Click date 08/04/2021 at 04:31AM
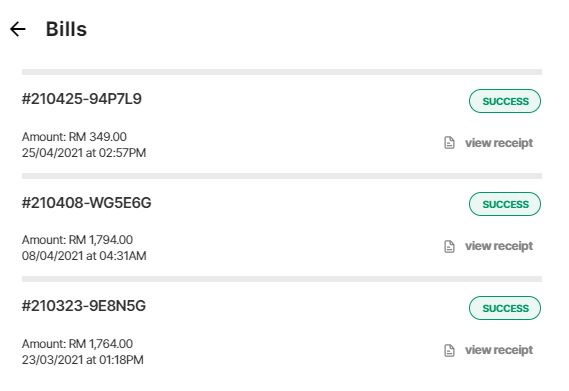The image size is (569, 391). coord(84,256)
